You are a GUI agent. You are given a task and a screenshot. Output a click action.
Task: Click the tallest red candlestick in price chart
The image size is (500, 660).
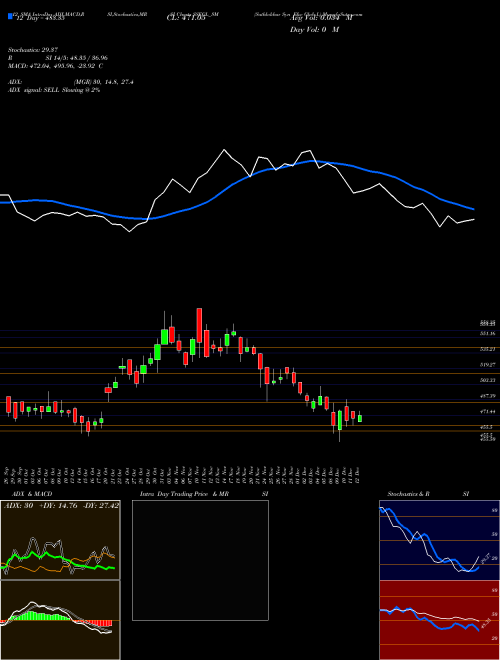pyautogui.click(x=199, y=326)
